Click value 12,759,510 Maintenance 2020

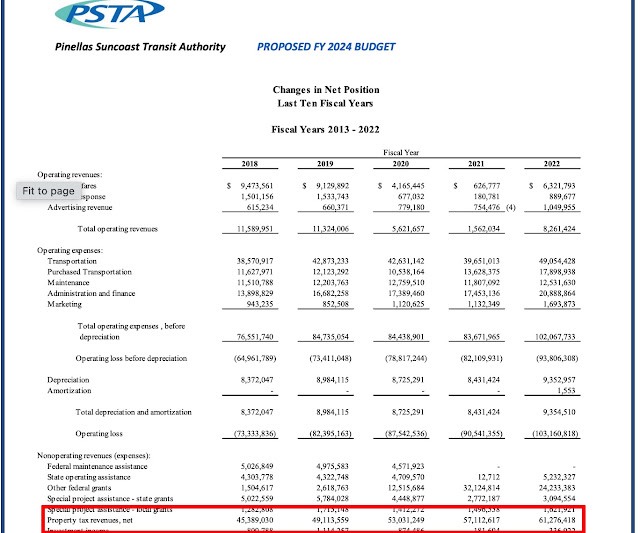(x=406, y=282)
